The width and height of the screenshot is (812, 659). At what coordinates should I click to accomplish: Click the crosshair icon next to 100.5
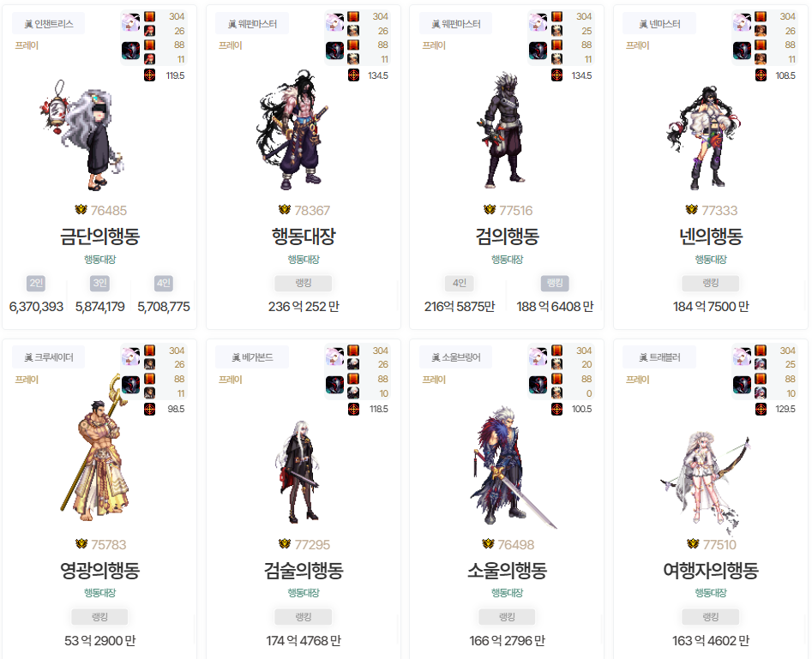coord(556,409)
